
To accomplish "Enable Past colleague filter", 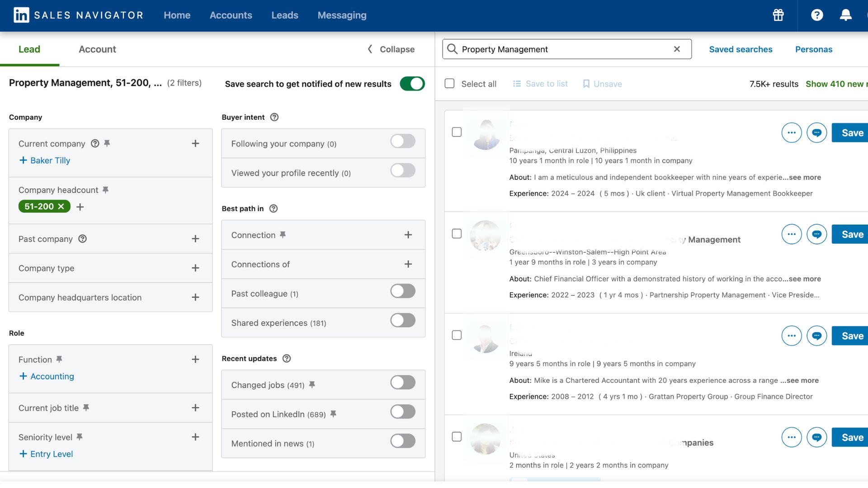I will click(x=403, y=291).
